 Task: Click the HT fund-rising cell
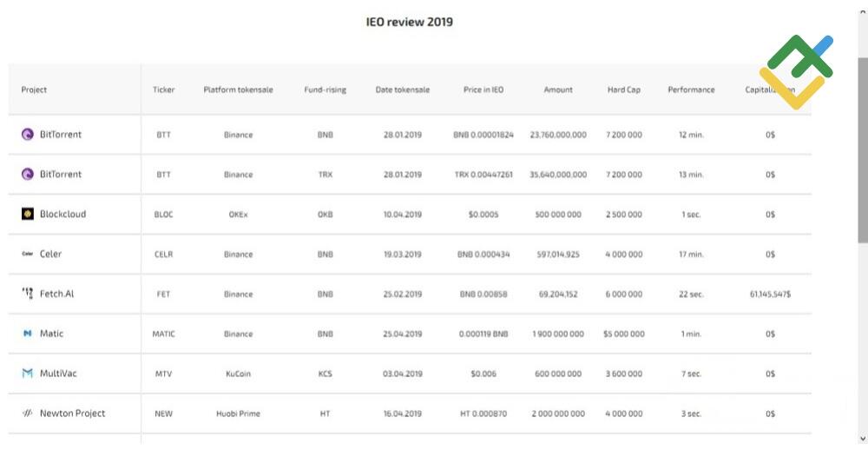pyautogui.click(x=325, y=414)
